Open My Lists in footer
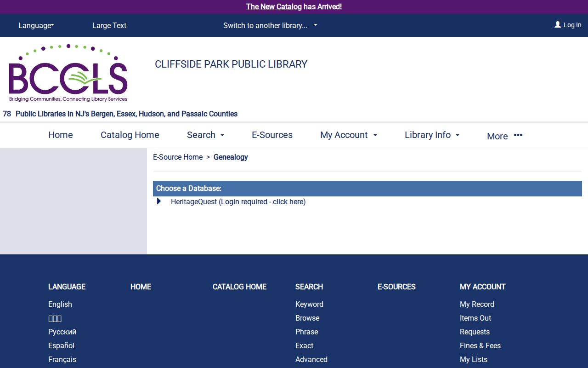Image resolution: width=588 pixels, height=368 pixels. (x=474, y=359)
